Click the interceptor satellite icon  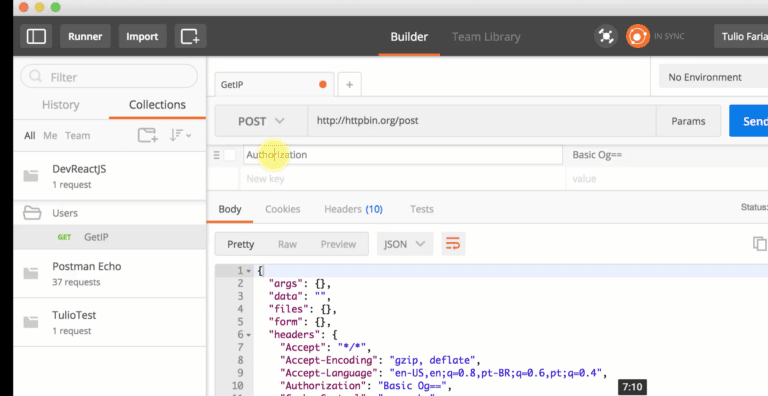click(x=606, y=36)
